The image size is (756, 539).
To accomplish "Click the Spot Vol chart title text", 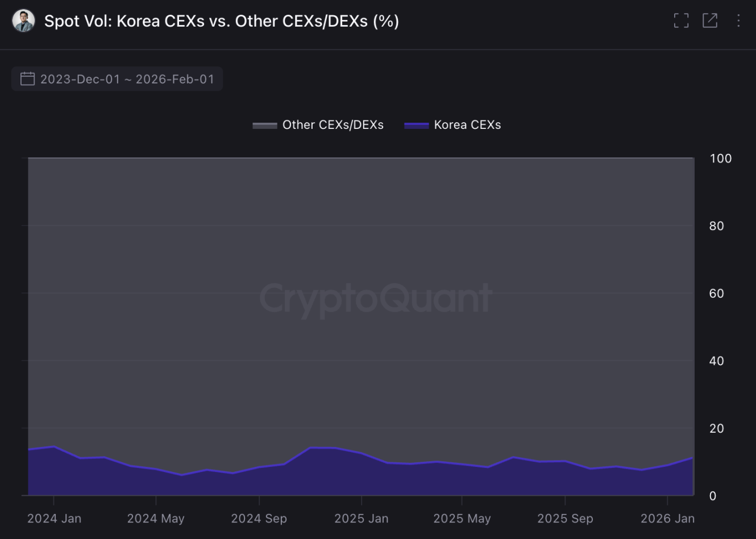I will tap(222, 21).
